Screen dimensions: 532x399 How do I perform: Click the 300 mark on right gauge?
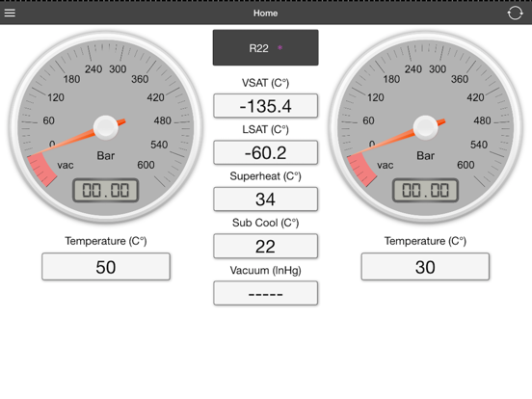pyautogui.click(x=438, y=69)
